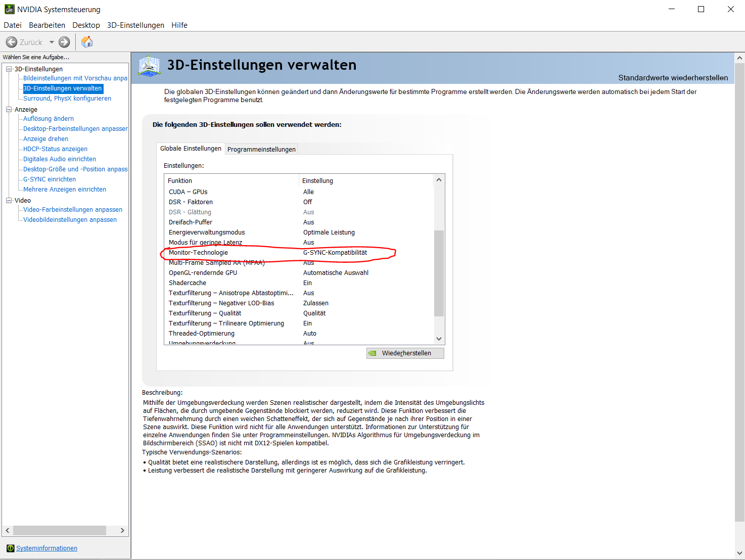Open Mehrere Anzeigen einrichten
The image size is (745, 560).
(65, 190)
